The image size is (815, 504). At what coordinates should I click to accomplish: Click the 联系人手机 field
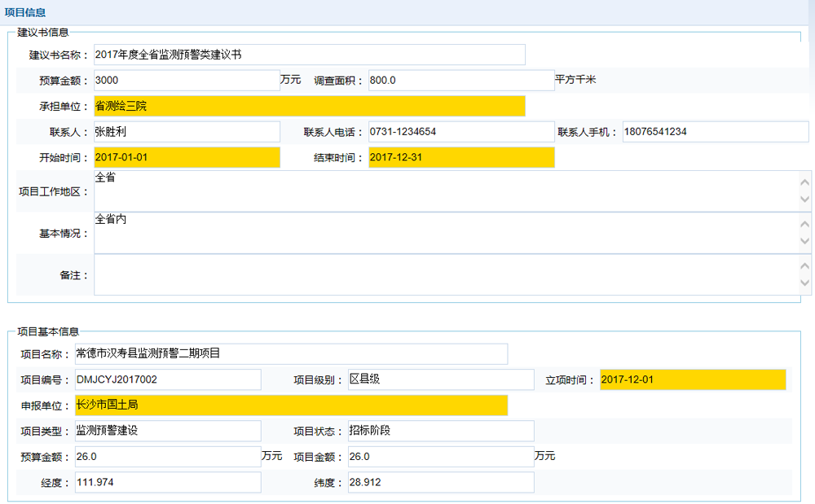click(x=715, y=131)
